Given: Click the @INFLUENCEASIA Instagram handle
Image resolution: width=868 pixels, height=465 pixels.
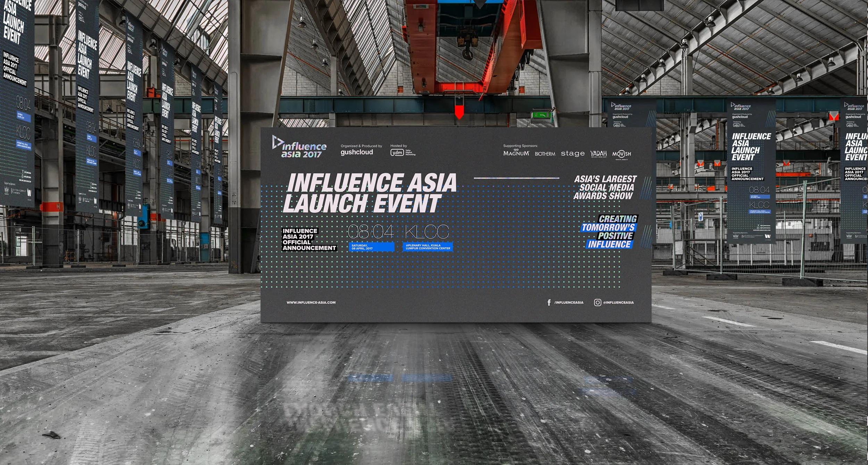Looking at the screenshot, I should 618,302.
